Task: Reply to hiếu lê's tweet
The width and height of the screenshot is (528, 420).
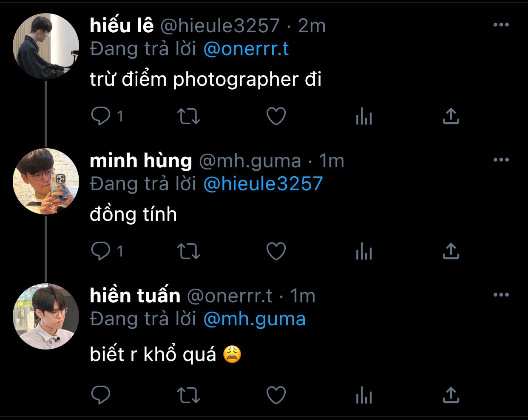Action: [101, 116]
